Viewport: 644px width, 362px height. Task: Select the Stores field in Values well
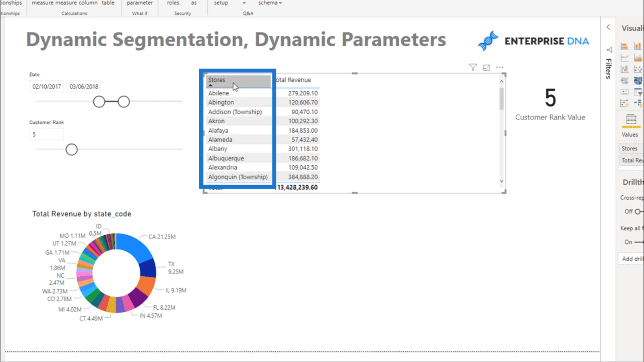pyautogui.click(x=632, y=148)
